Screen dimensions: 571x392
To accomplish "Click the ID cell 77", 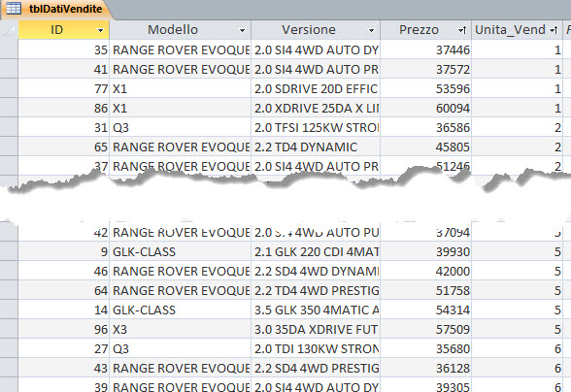I will tap(64, 88).
